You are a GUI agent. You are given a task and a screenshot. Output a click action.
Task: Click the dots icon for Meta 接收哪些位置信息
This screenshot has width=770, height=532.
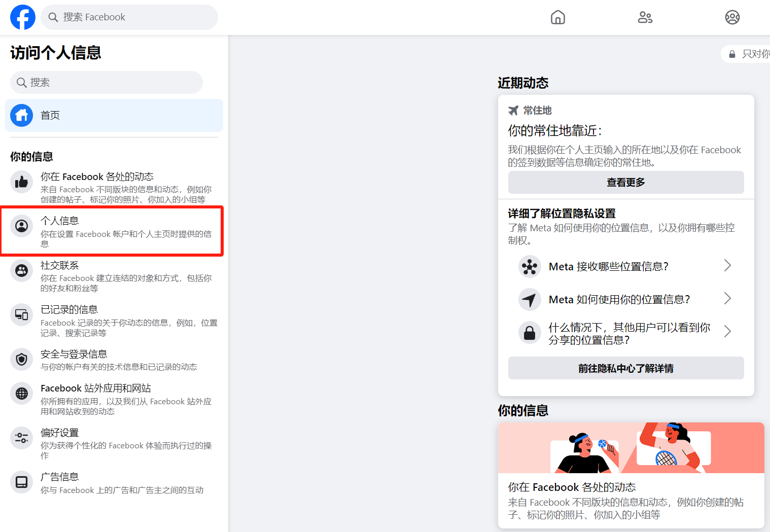(x=530, y=266)
